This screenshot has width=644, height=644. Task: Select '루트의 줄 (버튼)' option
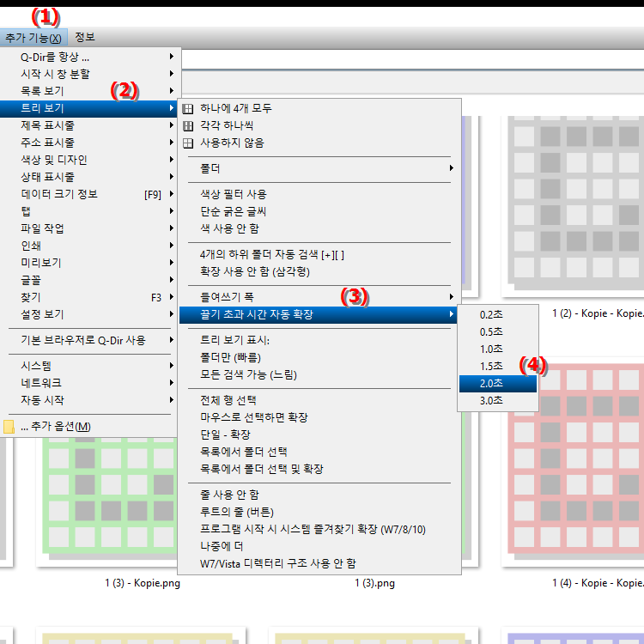[319, 512]
